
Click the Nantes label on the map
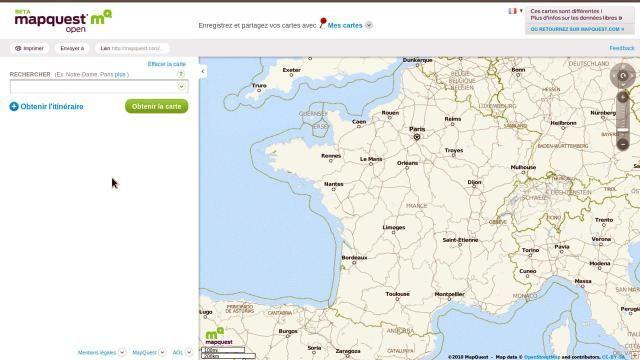pos(333,184)
